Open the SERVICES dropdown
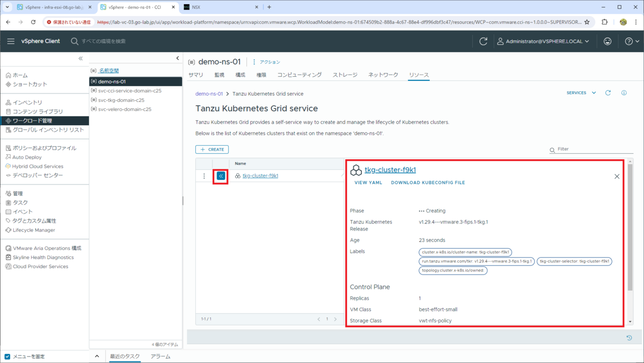The width and height of the screenshot is (644, 363). click(x=580, y=92)
